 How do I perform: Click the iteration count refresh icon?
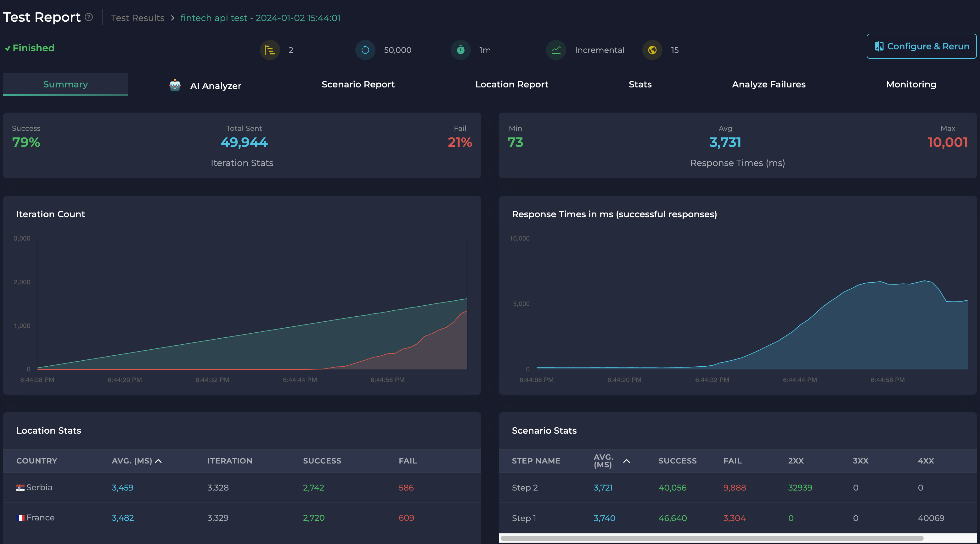[x=365, y=50]
